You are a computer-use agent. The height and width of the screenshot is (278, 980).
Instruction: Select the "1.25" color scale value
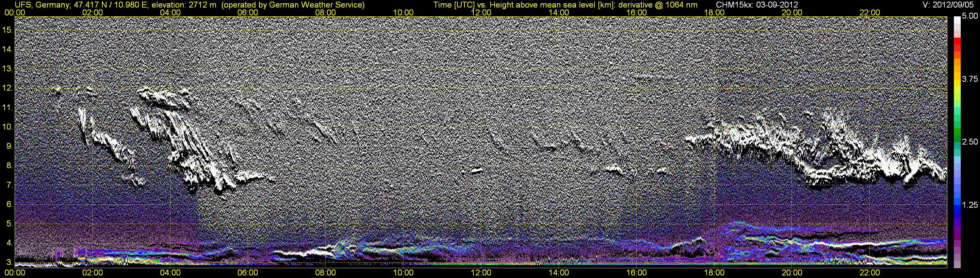point(970,205)
